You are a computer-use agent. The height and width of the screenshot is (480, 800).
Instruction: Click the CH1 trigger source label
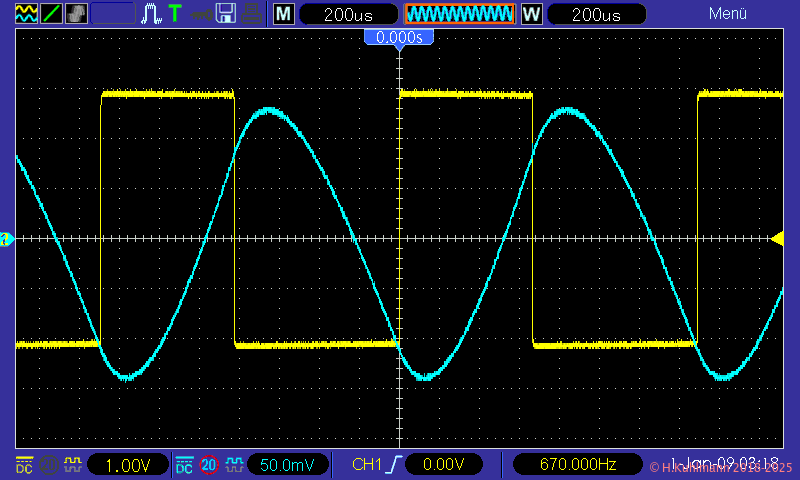point(367,465)
